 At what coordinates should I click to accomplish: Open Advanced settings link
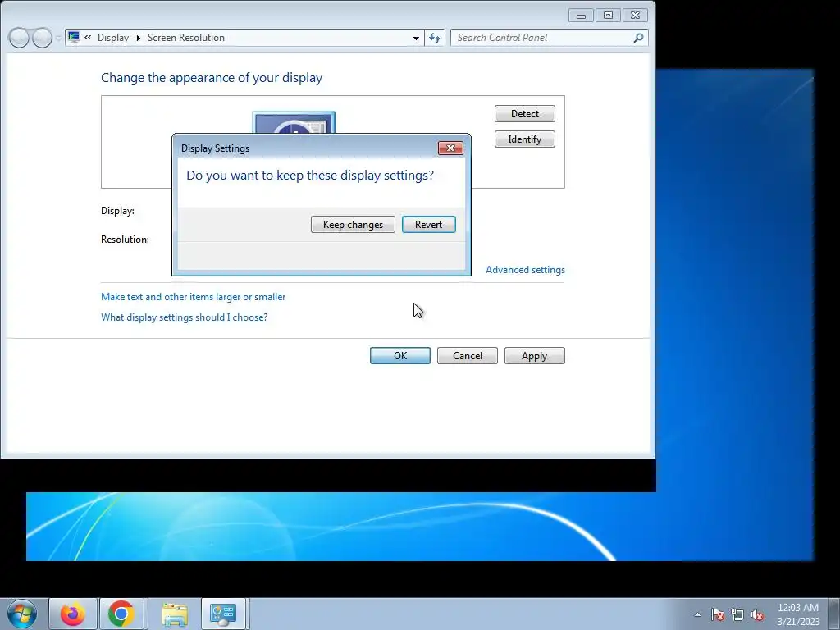[525, 269]
